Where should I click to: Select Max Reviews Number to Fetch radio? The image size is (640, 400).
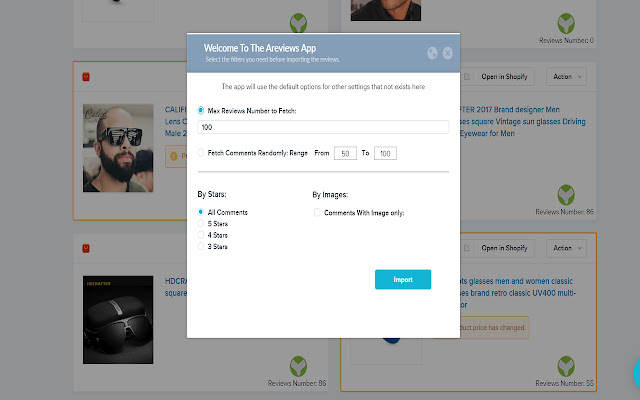(201, 111)
